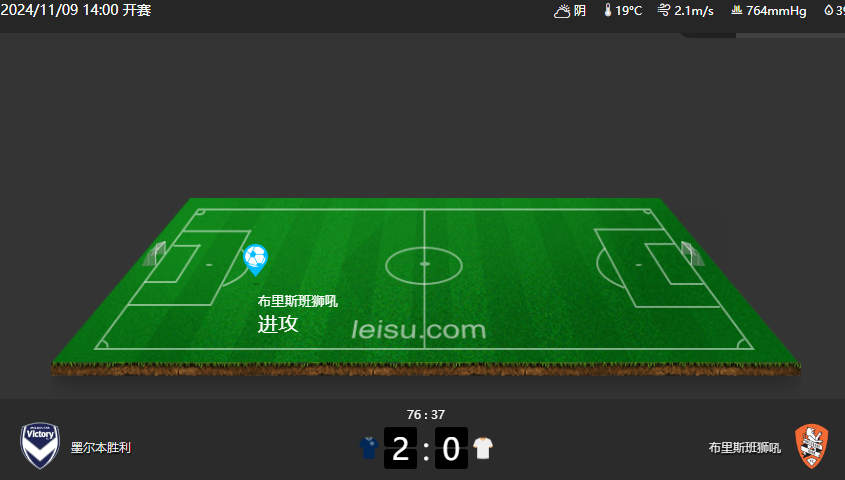Click the air pressure icon
Screen dimensions: 845x480
(737, 10)
